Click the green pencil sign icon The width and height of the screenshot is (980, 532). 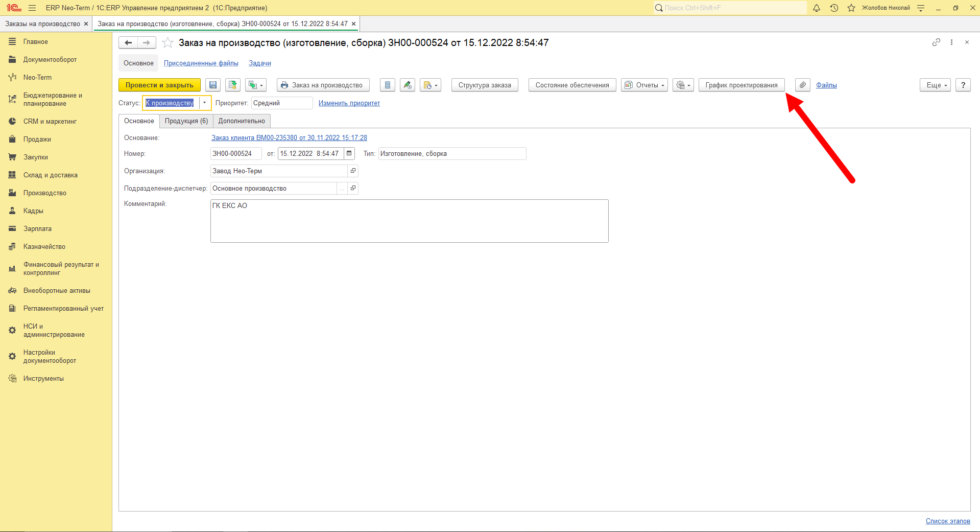coord(408,85)
